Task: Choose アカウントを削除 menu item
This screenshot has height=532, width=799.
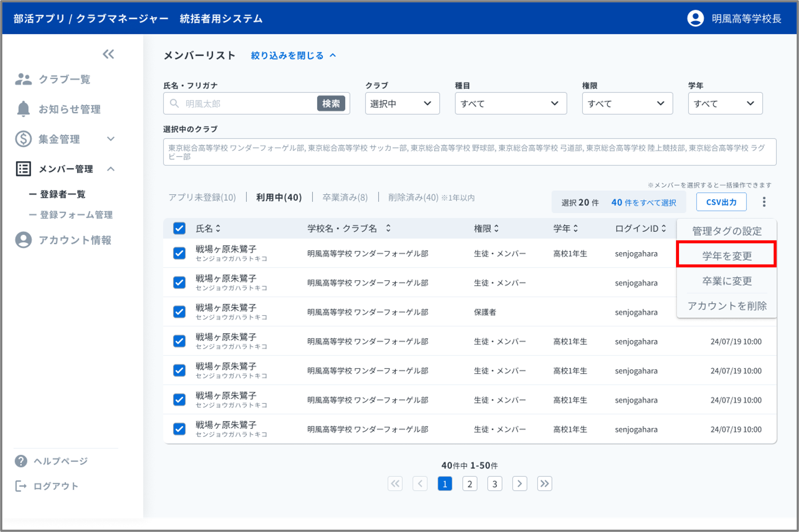Action: 727,306
